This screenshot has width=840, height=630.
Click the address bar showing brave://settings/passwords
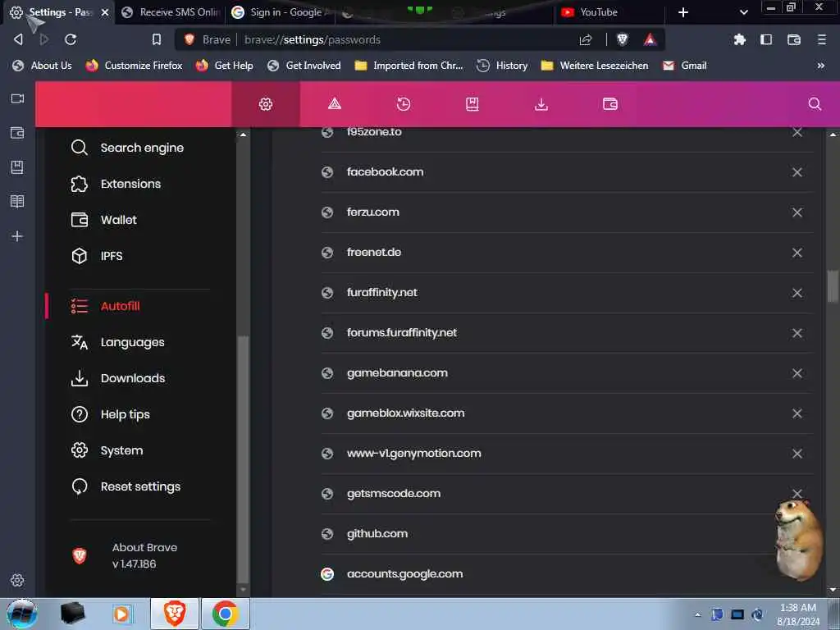click(313, 39)
